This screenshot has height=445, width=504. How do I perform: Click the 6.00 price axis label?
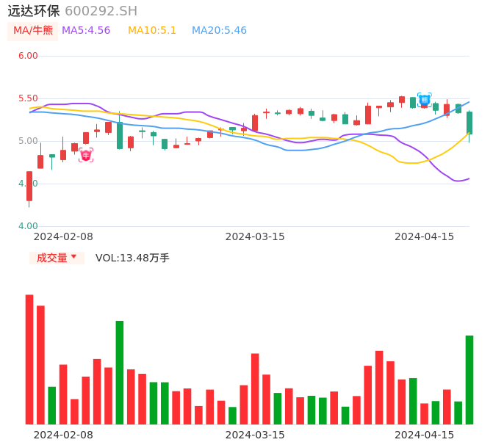[x=28, y=56]
